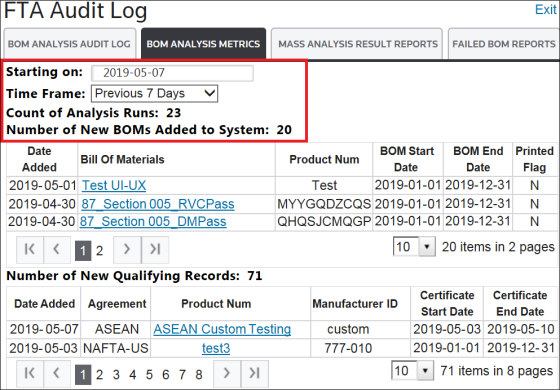The image size is (560, 390).
Task: Click the BOM Start Date column header
Action: pos(408,159)
